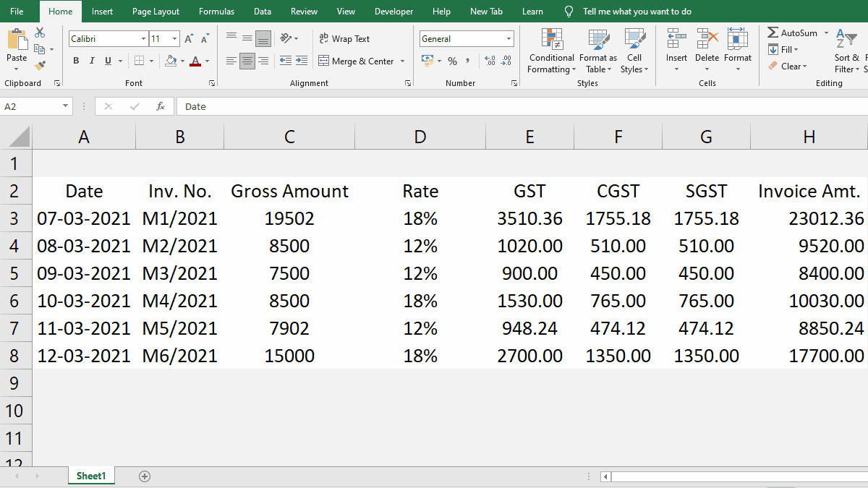Viewport: 868px width, 488px height.
Task: Select the Format as Table icon
Action: click(x=597, y=51)
